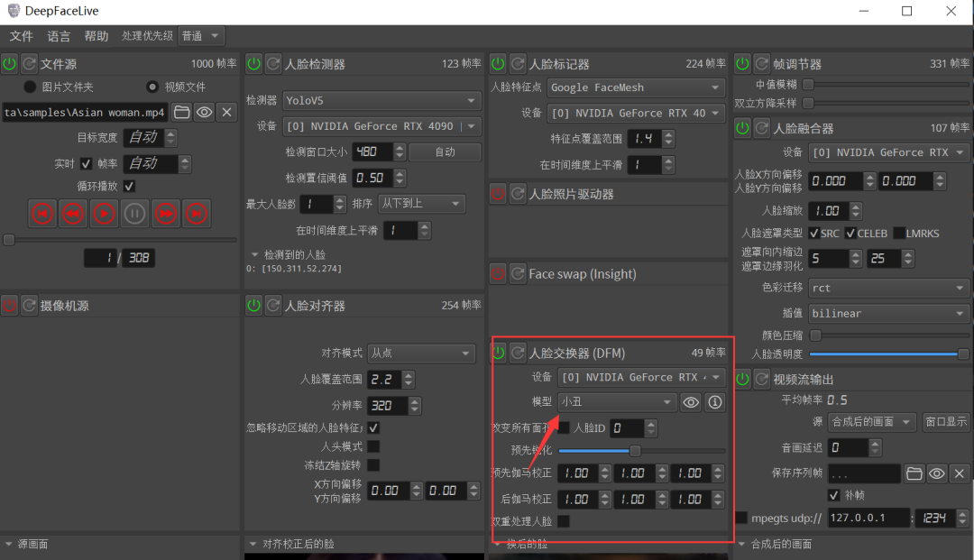Reset the 人脸对齐器 face aligner settings
This screenshot has height=560, width=974.
coord(274,306)
